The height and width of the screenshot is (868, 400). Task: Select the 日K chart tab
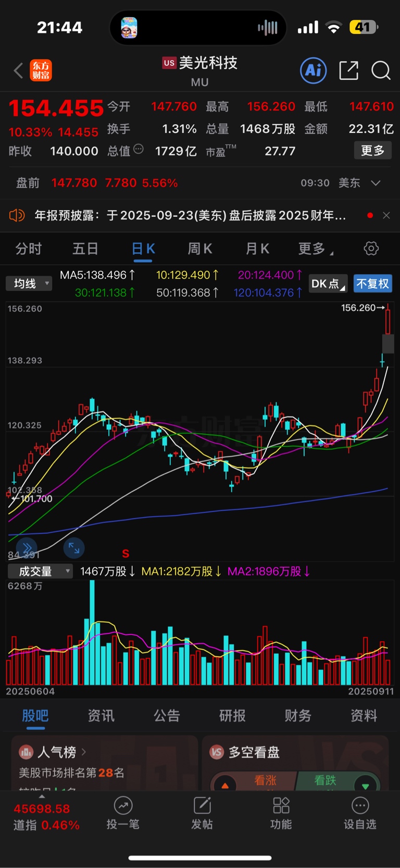point(143,249)
